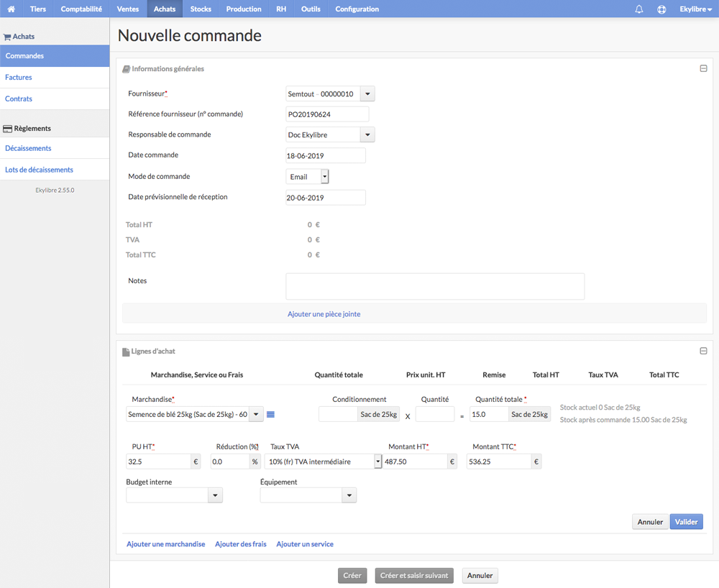Click Ajouter des frais link

coord(241,544)
